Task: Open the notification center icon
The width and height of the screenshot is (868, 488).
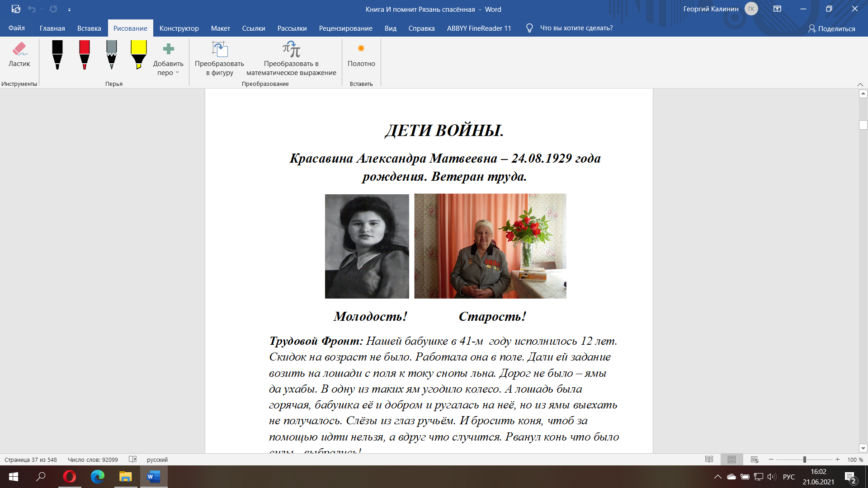Action: pos(851,477)
